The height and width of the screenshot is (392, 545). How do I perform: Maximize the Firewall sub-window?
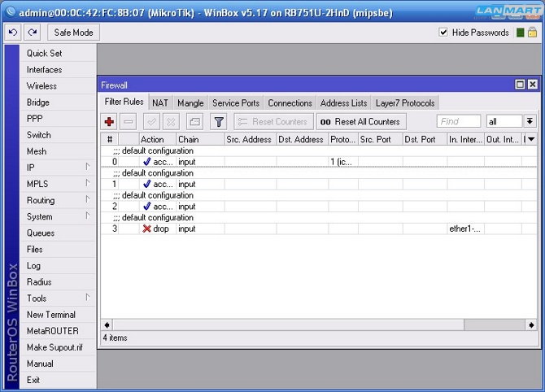(520, 85)
